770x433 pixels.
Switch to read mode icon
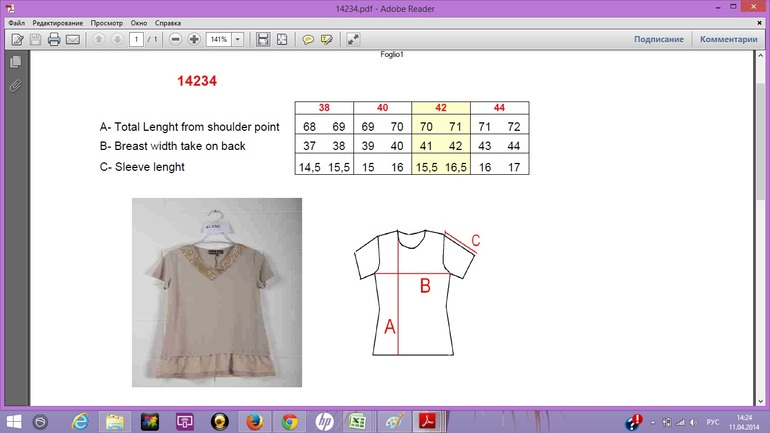tap(353, 39)
